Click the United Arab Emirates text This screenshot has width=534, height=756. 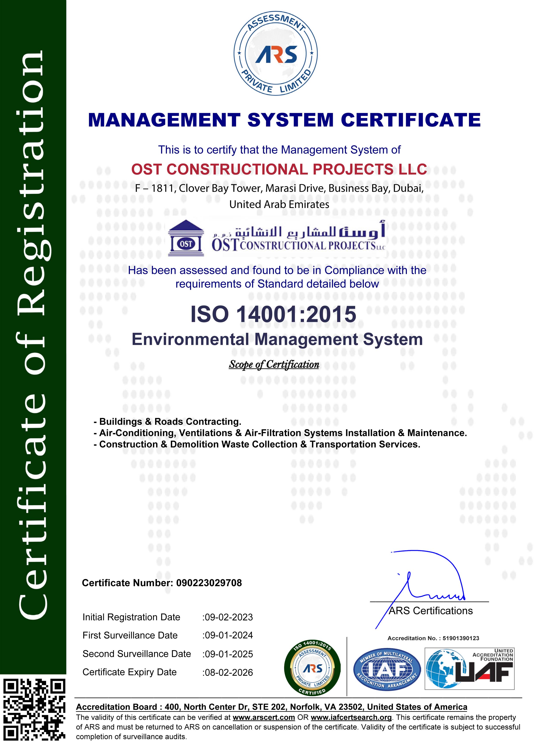tap(279, 205)
